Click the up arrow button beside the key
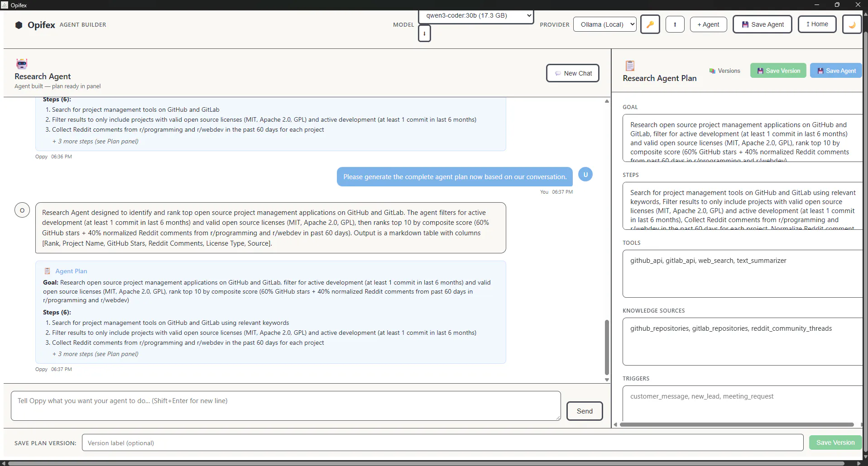 click(675, 24)
